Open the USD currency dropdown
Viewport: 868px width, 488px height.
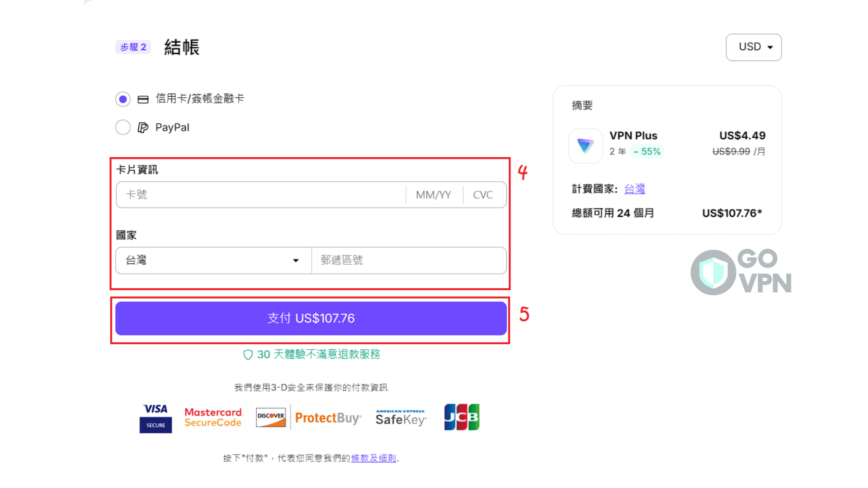point(753,47)
